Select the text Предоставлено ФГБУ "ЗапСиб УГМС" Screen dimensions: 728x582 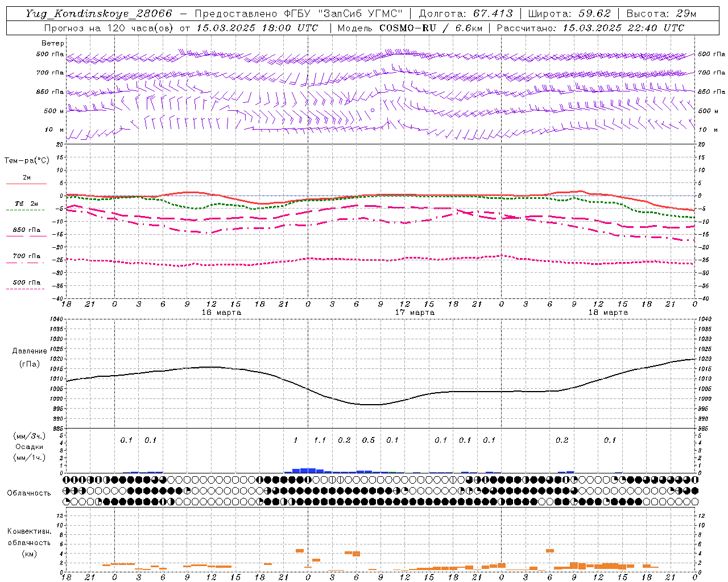coord(299,14)
